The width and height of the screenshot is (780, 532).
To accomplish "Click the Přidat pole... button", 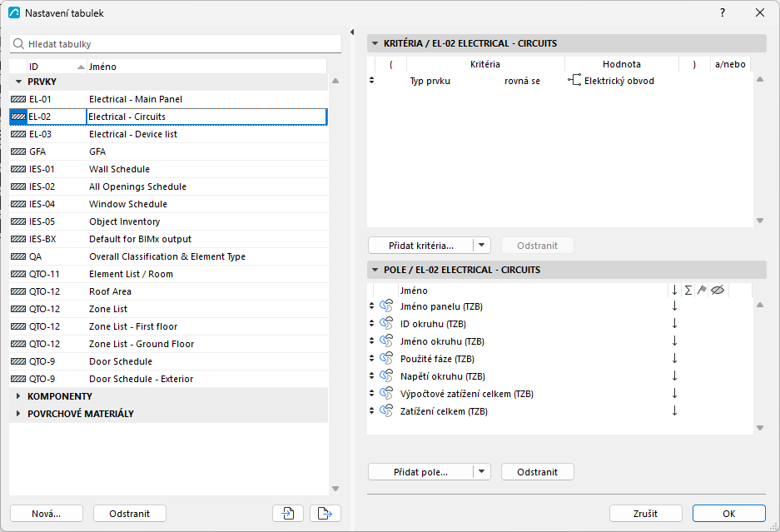I will pyautogui.click(x=421, y=472).
